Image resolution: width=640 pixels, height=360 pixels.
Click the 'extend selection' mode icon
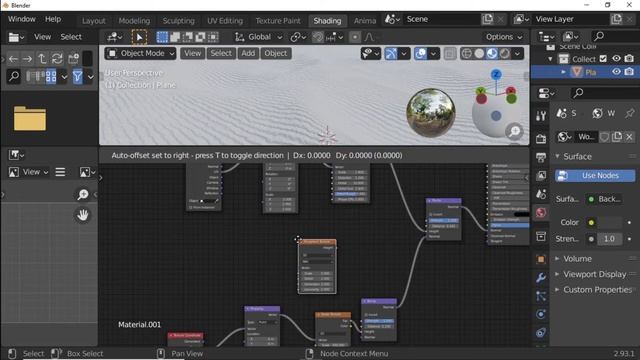[x=175, y=37]
